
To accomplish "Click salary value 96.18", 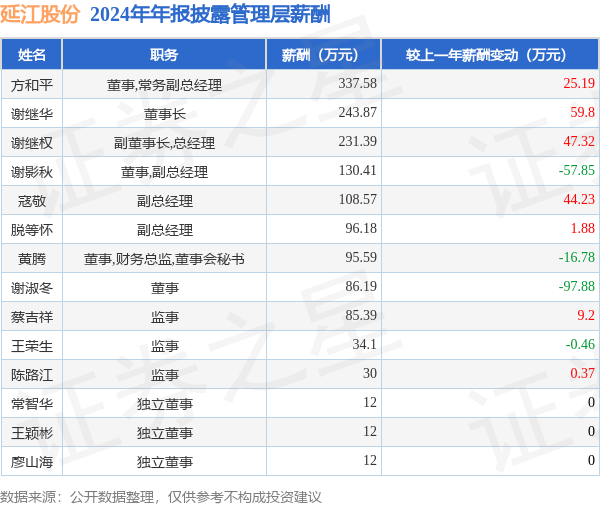I will [361, 229].
